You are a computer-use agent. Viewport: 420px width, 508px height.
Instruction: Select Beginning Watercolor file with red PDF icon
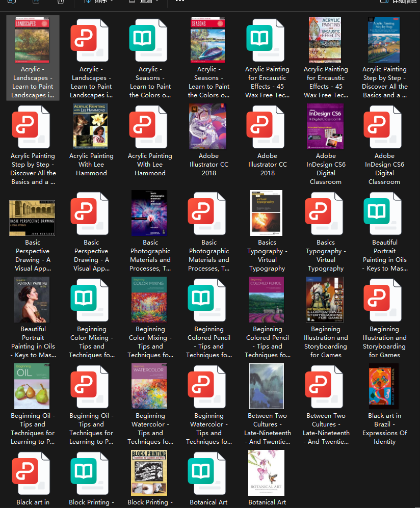click(207, 386)
